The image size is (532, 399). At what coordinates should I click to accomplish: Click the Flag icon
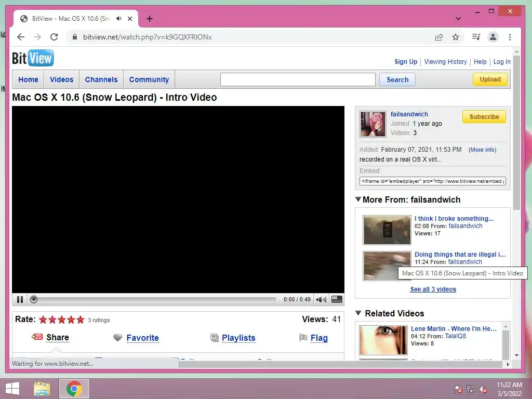(x=303, y=338)
